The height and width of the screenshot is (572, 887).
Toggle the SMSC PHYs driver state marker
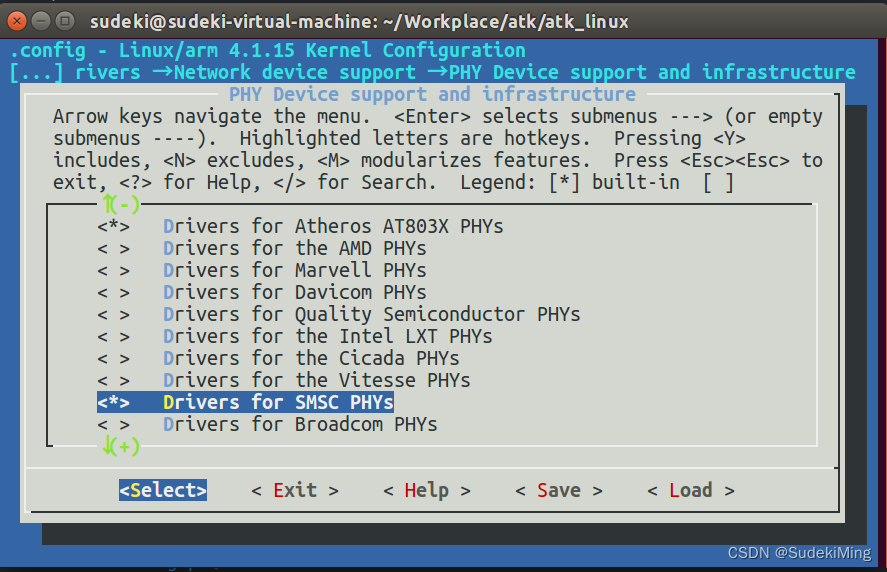click(x=114, y=402)
